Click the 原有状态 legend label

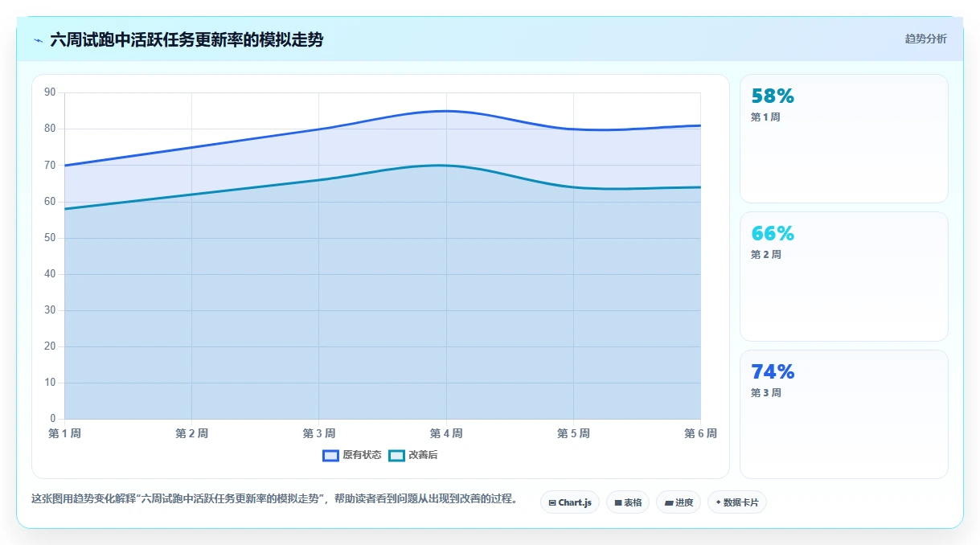[362, 455]
